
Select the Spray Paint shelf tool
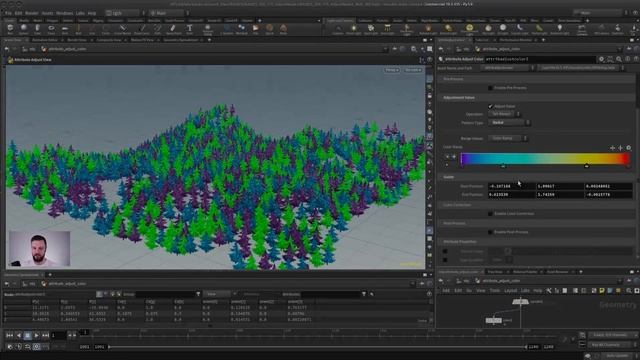[x=173, y=29]
